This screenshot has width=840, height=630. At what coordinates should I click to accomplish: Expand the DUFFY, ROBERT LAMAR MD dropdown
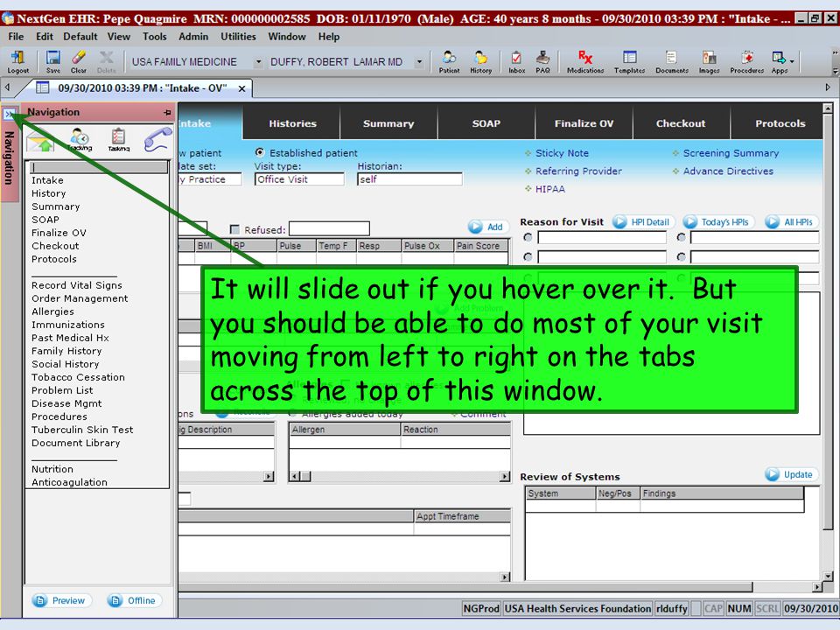419,62
